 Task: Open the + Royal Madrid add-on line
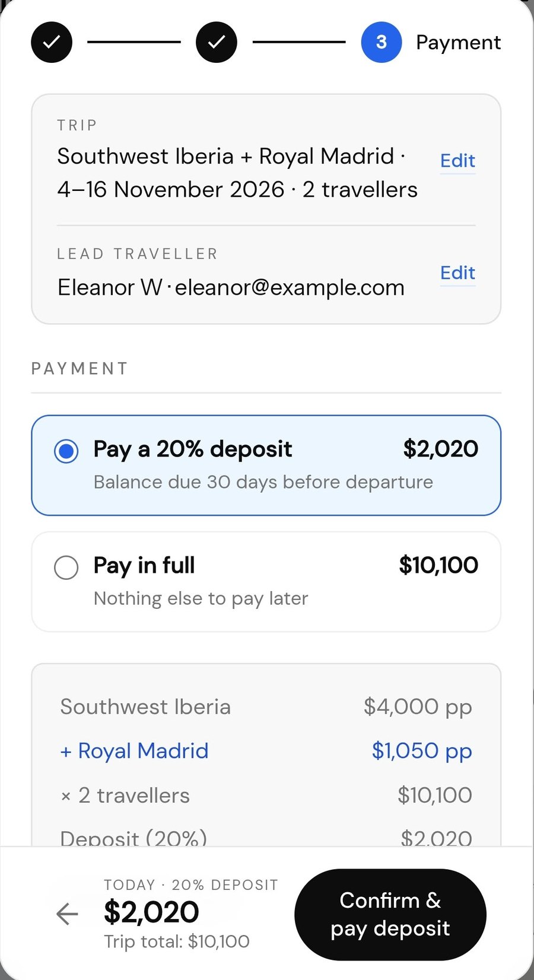point(134,751)
